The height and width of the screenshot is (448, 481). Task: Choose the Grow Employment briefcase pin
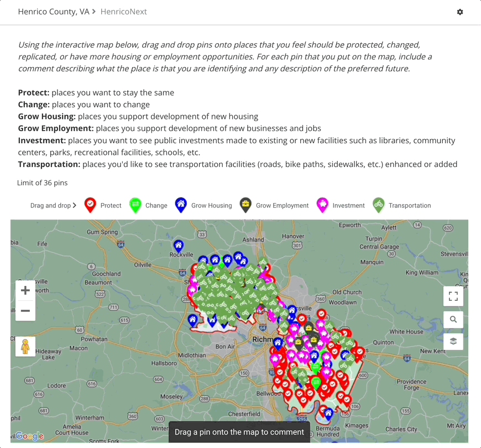[x=245, y=205]
